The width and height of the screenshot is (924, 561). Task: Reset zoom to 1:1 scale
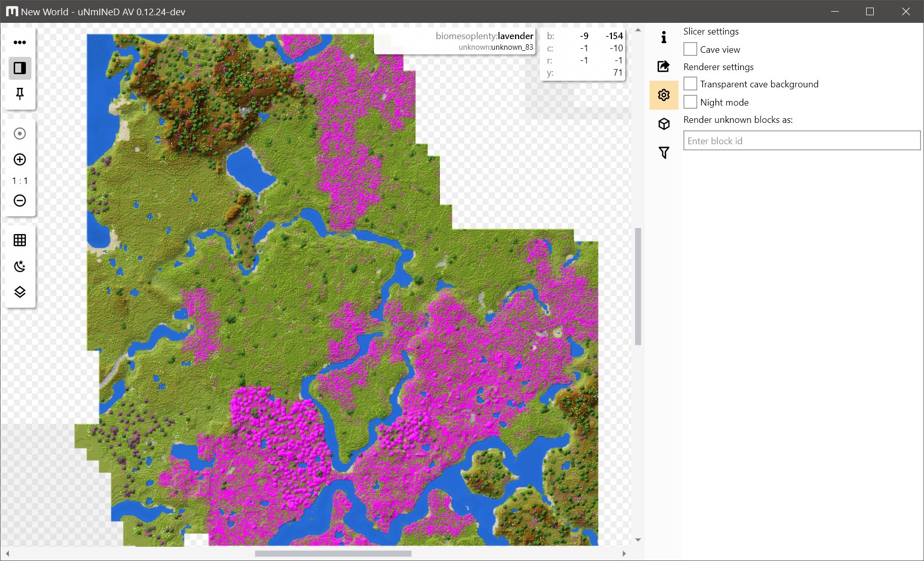click(x=20, y=180)
